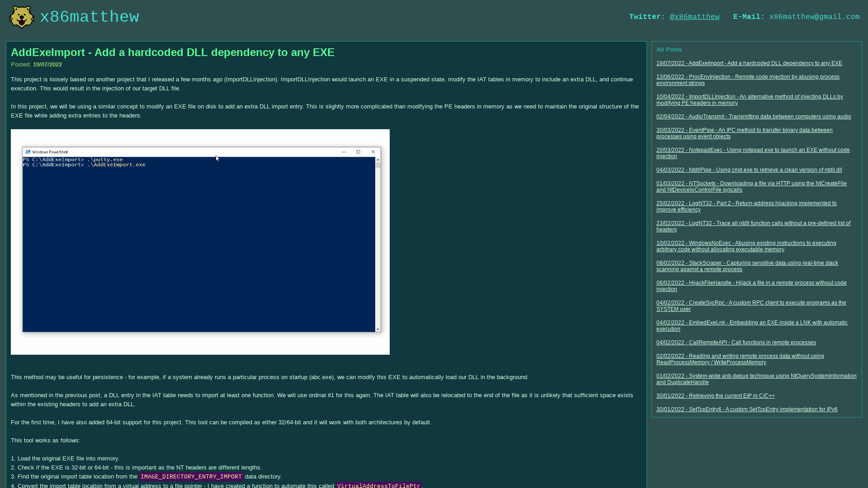
Task: Open the NTSockets post link
Action: tap(751, 186)
